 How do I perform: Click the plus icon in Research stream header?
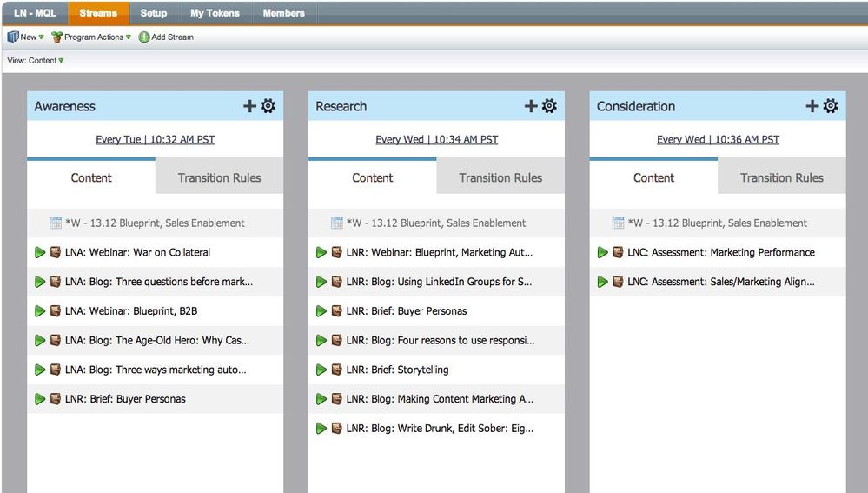531,106
